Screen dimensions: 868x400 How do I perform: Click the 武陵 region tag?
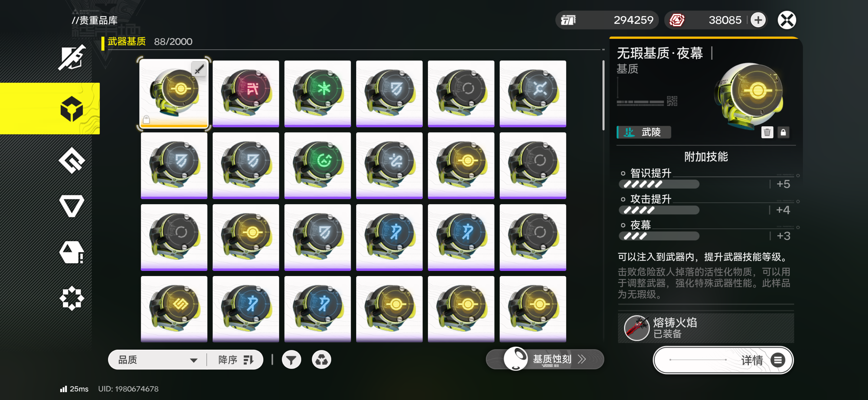(x=644, y=132)
